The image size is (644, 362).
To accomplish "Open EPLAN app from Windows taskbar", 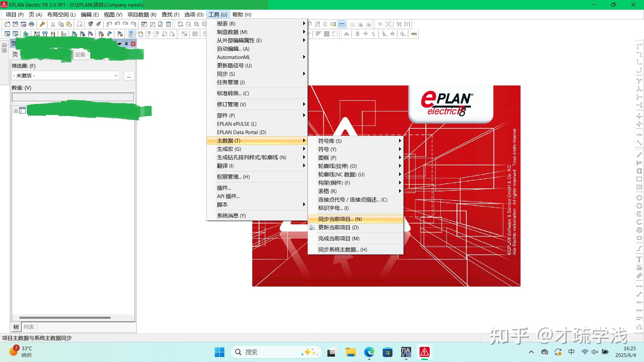I will (424, 352).
